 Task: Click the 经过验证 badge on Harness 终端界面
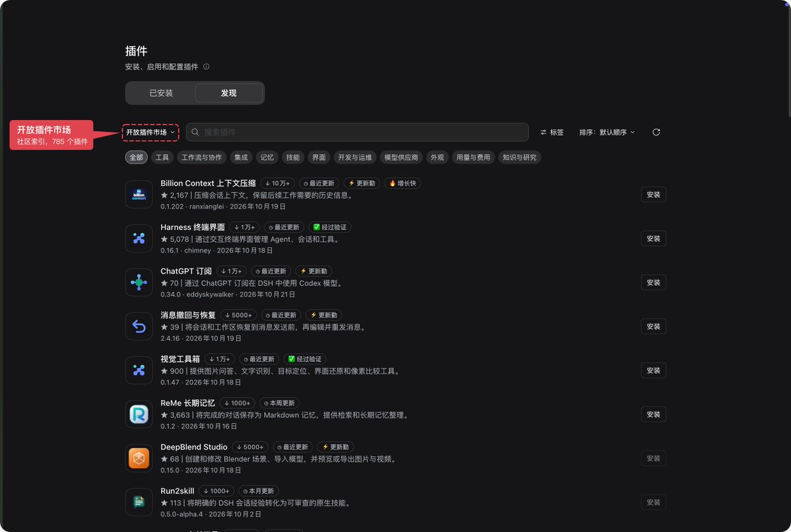(330, 227)
